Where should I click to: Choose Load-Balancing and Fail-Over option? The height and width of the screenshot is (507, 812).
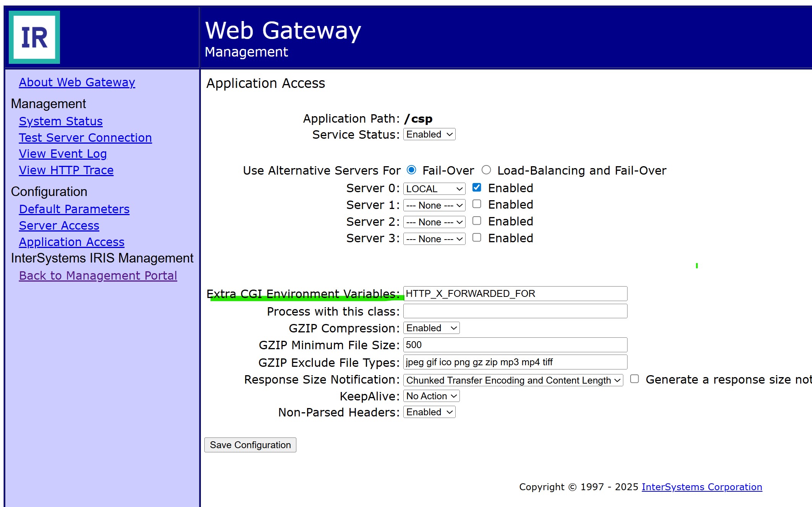click(486, 170)
